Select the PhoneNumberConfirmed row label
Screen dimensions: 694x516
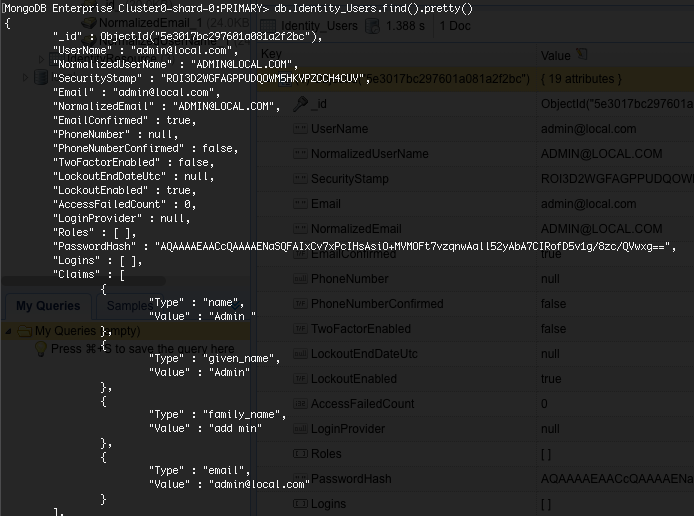pos(377,304)
